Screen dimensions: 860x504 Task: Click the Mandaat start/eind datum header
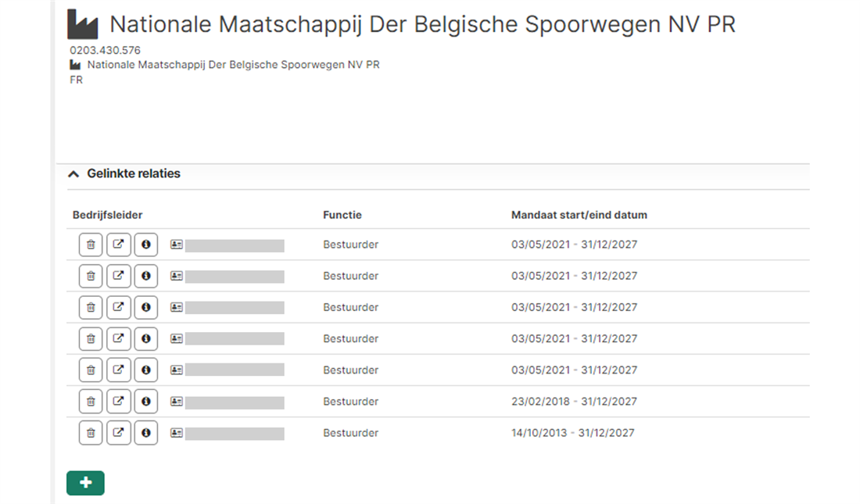[579, 215]
